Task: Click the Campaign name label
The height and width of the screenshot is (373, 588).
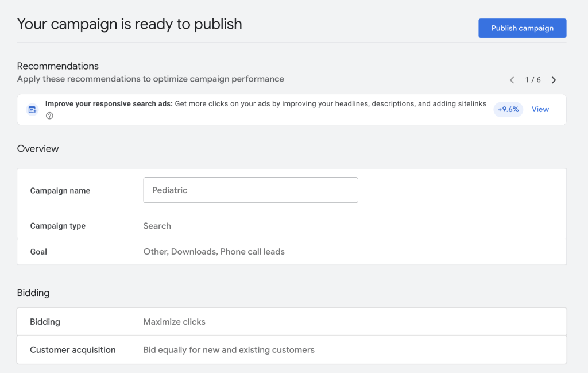Action: point(60,191)
